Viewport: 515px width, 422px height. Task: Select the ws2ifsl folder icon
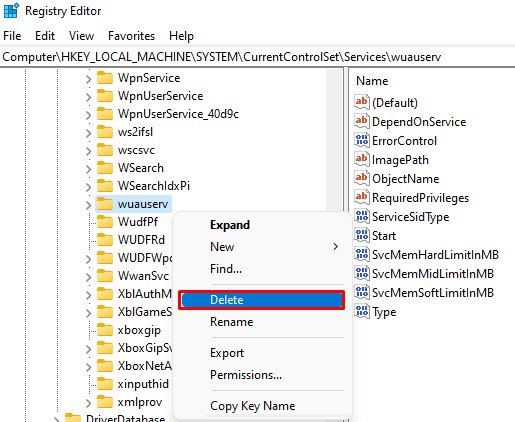[105, 132]
